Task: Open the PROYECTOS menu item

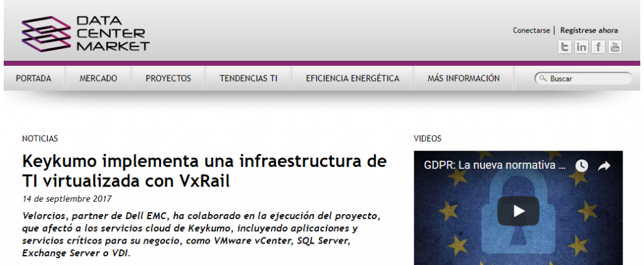Action: pos(169,78)
